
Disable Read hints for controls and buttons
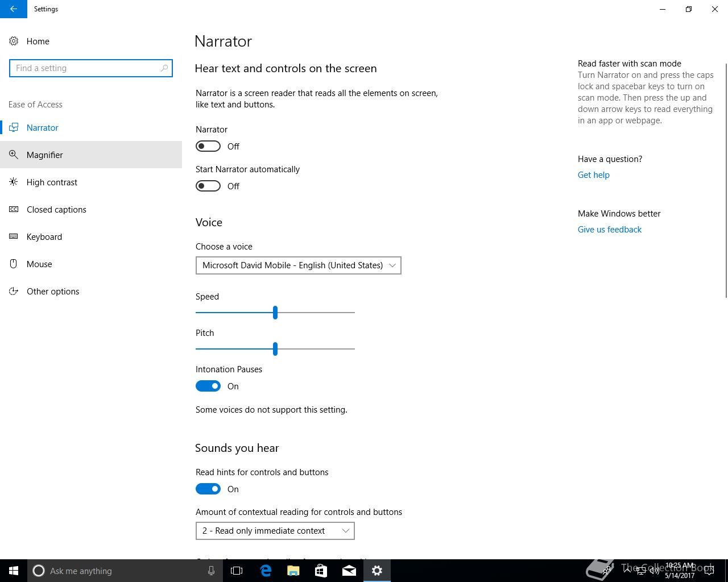(208, 489)
